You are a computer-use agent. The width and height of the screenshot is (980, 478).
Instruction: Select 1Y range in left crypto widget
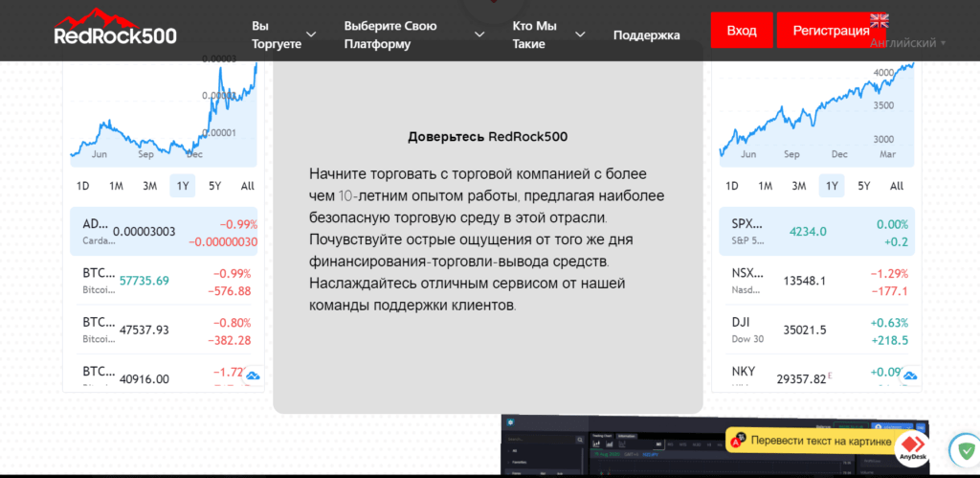click(183, 186)
